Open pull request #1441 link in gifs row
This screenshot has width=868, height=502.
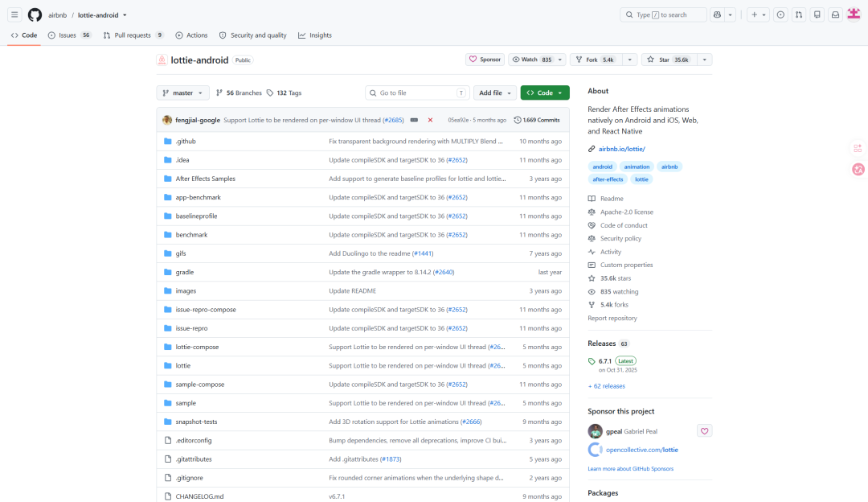(423, 253)
